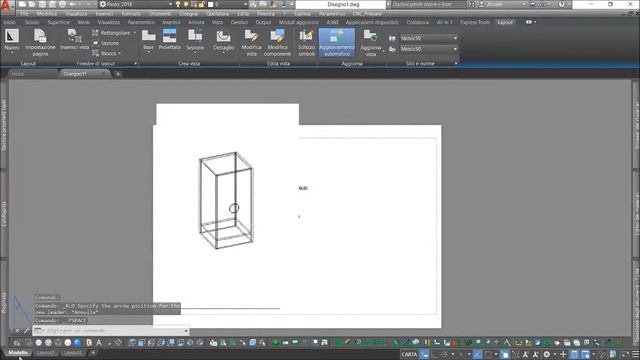Click the command line input field
Viewport: 640px width, 360px height.
tap(111, 331)
